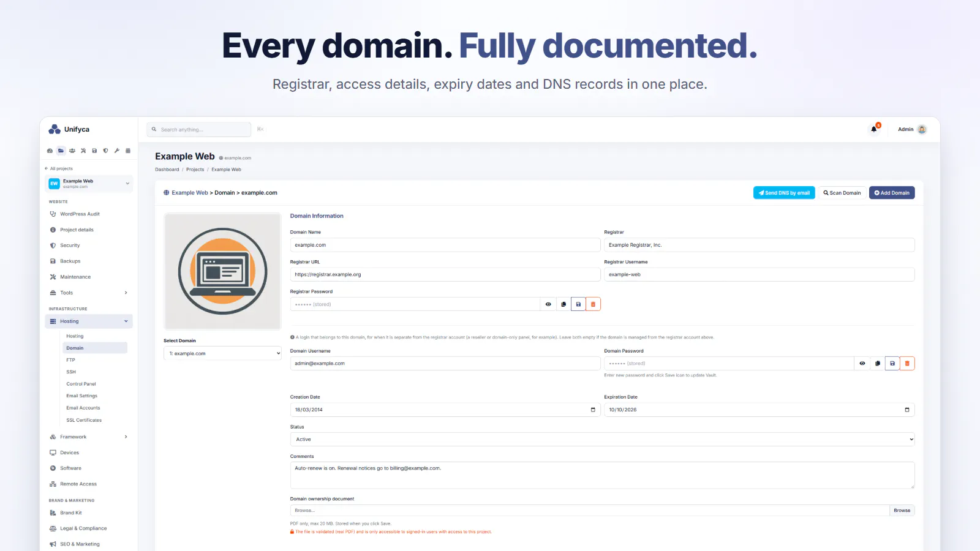Expand the Tools submenu

click(x=89, y=293)
